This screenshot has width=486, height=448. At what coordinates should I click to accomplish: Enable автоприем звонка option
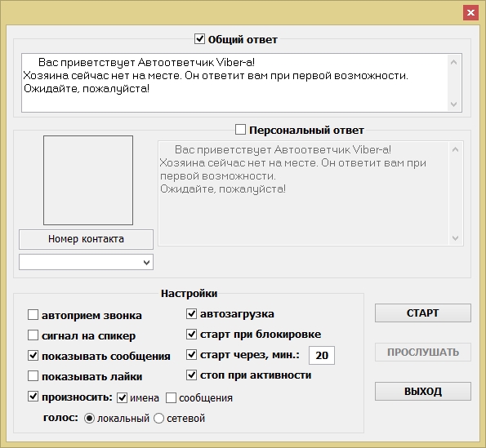[33, 314]
